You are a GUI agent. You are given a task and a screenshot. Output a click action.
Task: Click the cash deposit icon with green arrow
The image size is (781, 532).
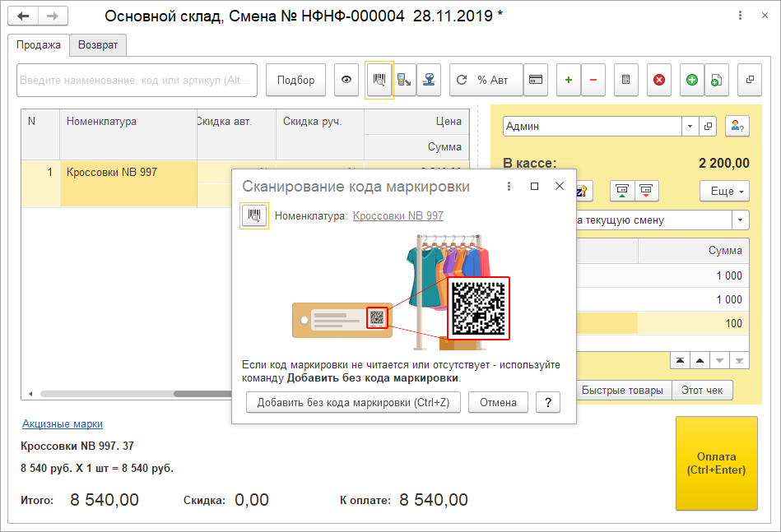(x=621, y=191)
